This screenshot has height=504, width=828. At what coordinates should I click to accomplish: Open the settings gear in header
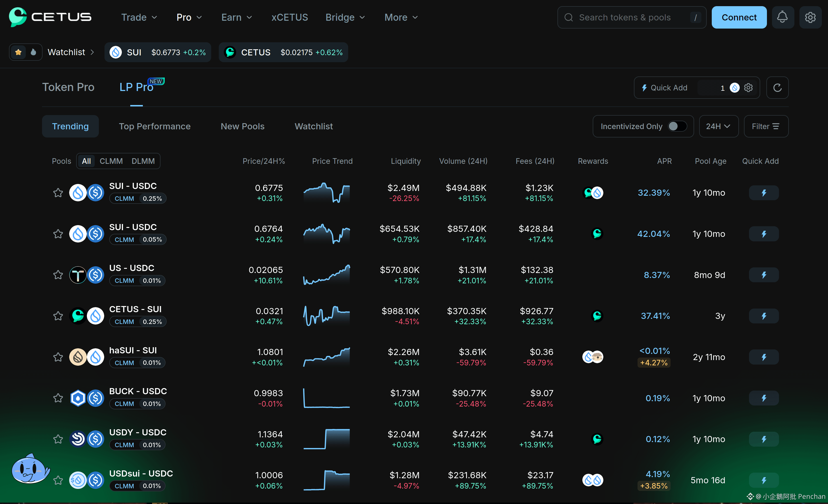(x=810, y=17)
